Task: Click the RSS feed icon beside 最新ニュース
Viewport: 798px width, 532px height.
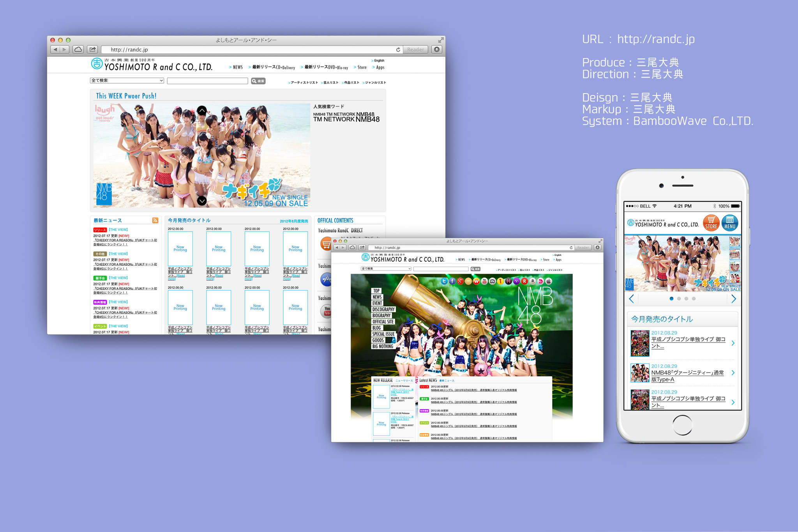Action: [155, 221]
